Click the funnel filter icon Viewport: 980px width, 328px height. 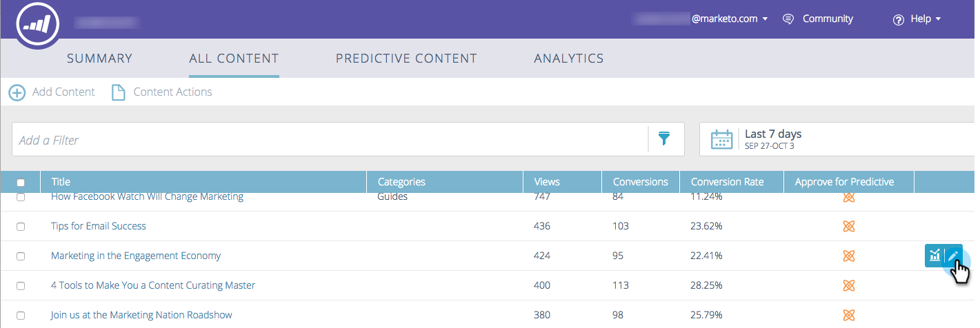click(664, 139)
